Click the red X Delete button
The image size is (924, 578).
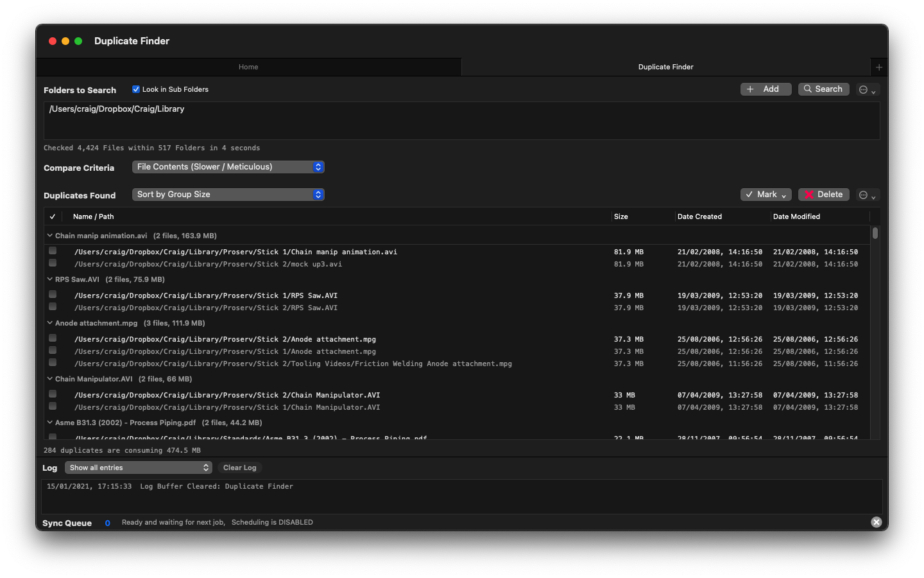(823, 195)
